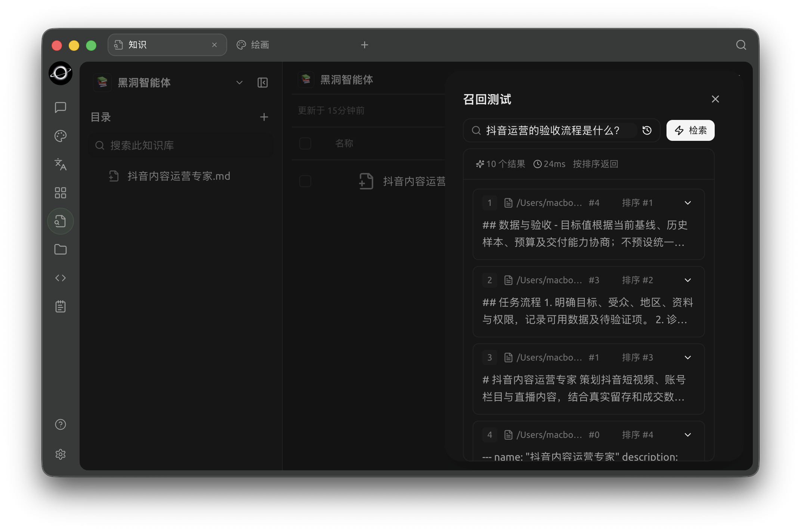Expand result 3 with its chevron
The height and width of the screenshot is (532, 801).
(x=688, y=358)
